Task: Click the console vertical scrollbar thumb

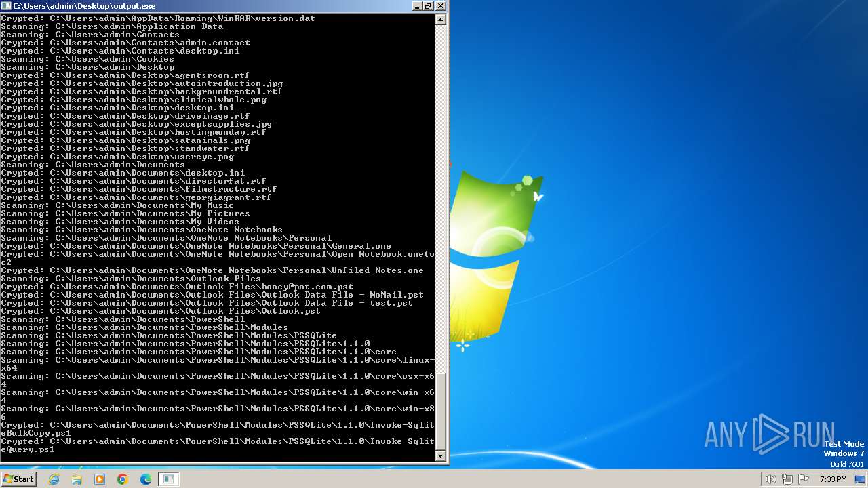Action: tap(441, 411)
